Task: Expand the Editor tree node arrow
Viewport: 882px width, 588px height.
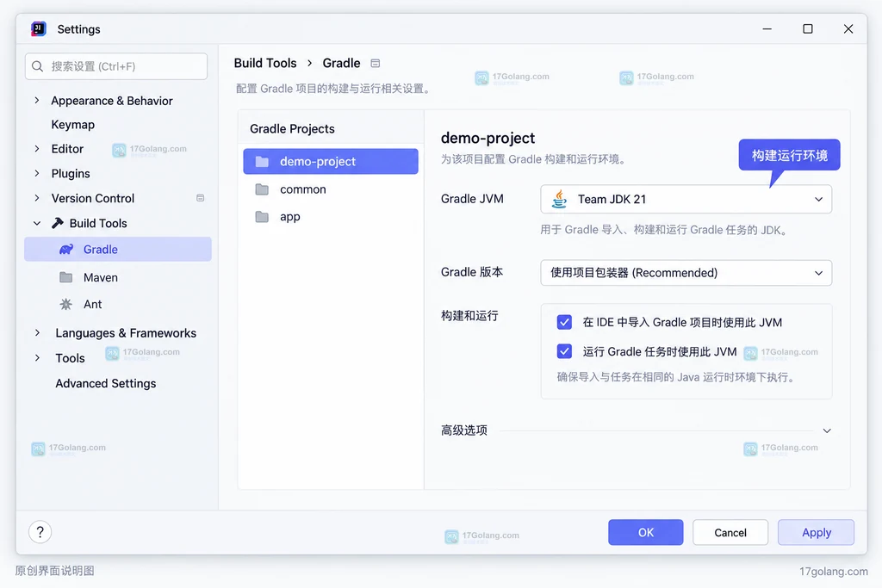Action: coord(36,148)
